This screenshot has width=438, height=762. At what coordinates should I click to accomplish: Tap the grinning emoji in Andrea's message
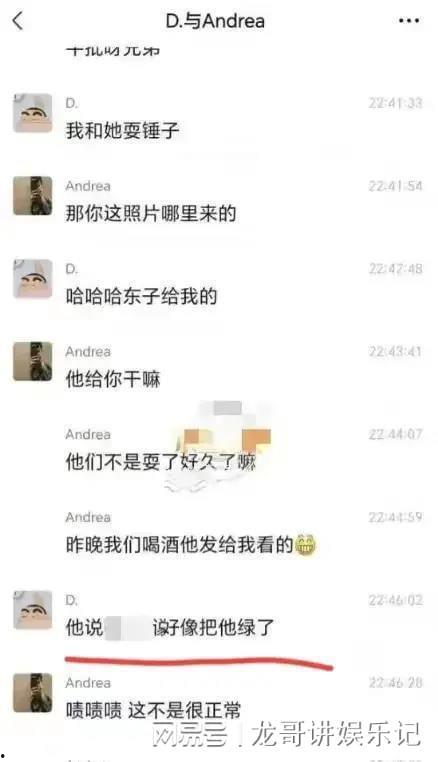(305, 545)
